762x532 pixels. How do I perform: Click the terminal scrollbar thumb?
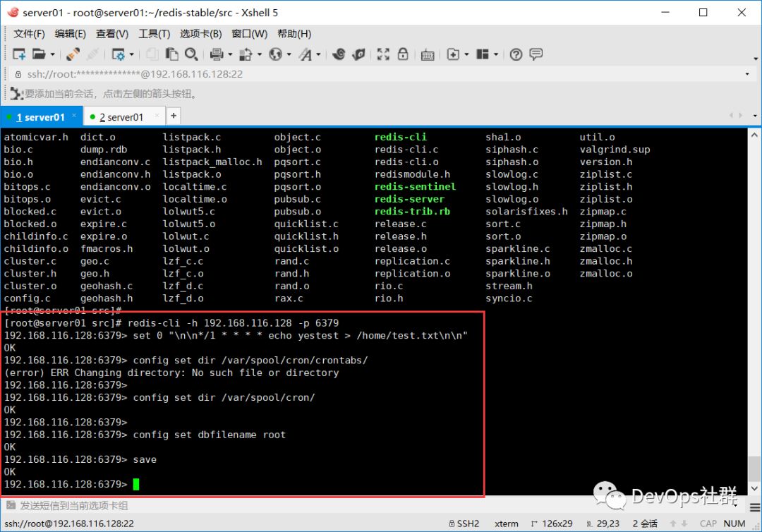click(x=754, y=468)
